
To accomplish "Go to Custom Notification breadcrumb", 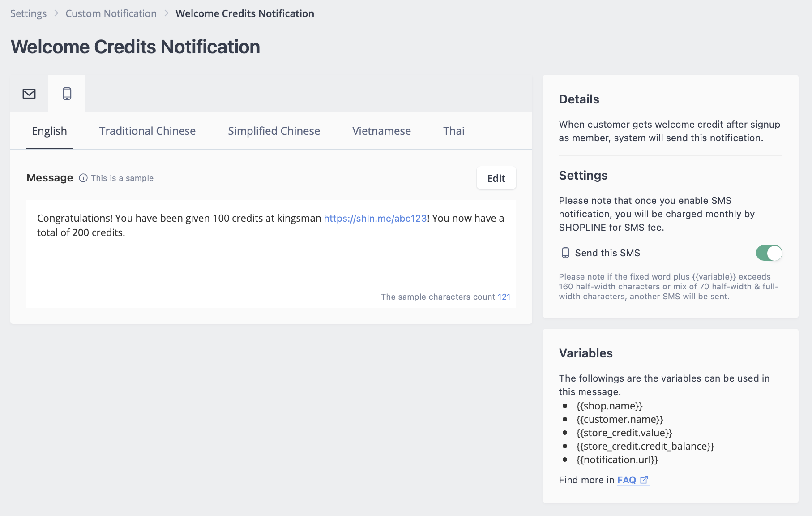I will 111,13.
